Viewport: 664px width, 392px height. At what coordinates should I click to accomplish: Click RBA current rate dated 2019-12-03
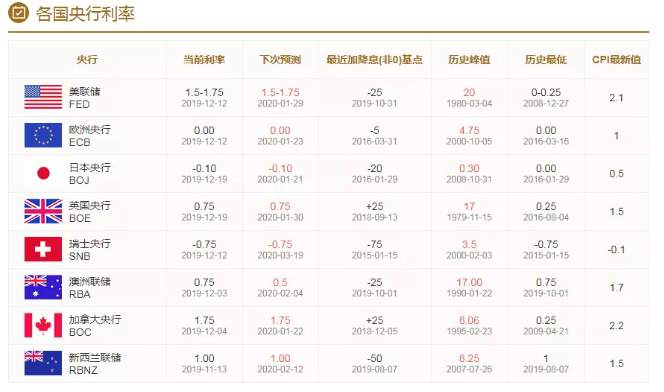point(204,287)
